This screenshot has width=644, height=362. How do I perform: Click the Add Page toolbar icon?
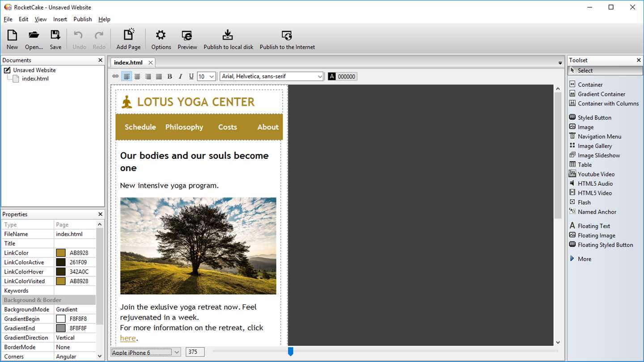point(128,39)
